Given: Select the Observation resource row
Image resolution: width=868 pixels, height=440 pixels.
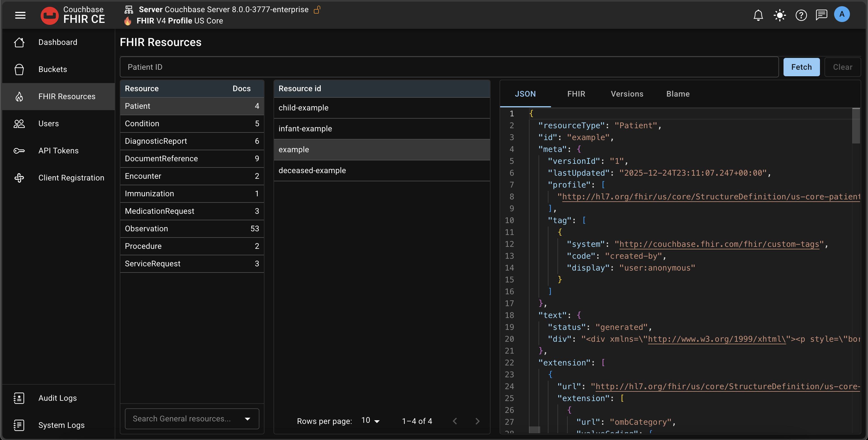Looking at the screenshot, I should [192, 229].
